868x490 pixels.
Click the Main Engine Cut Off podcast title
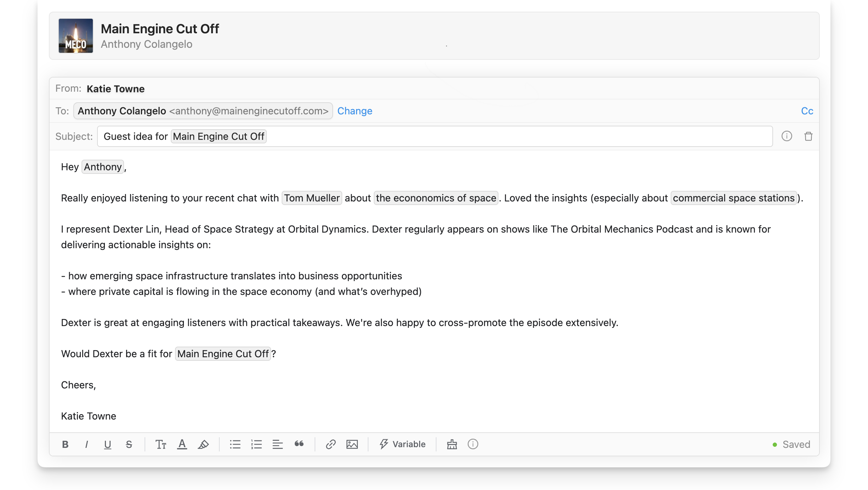pos(160,29)
